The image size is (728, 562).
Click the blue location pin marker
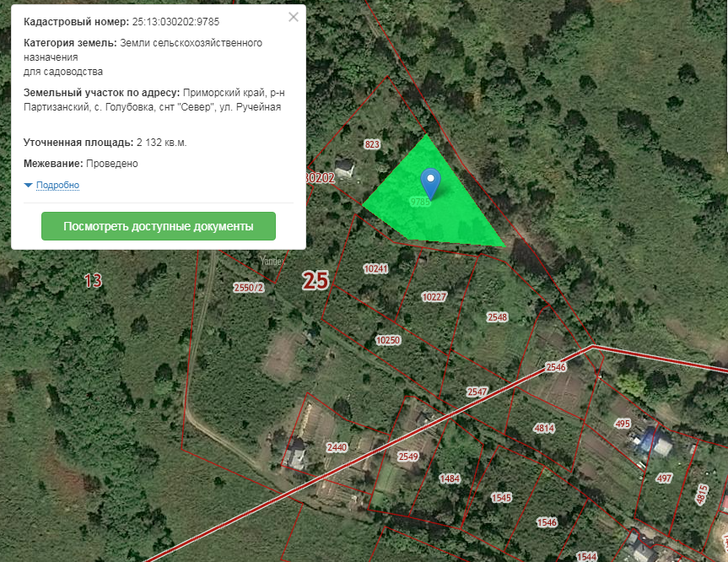pyautogui.click(x=430, y=184)
